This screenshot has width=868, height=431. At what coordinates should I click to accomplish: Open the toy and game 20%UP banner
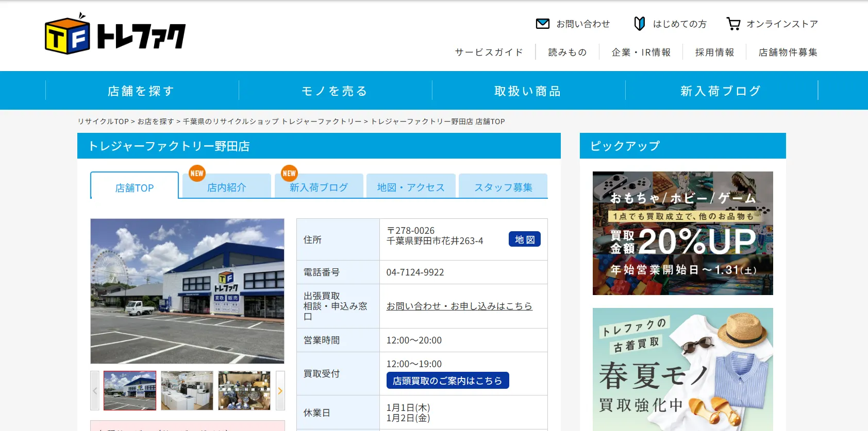point(682,233)
